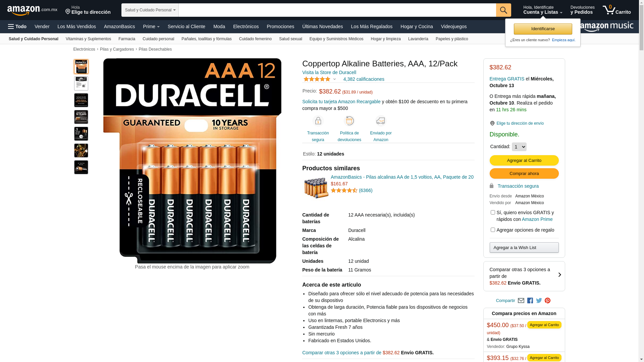Go to Amazon.com.mx home logo
The width and height of the screenshot is (644, 362).
click(x=32, y=10)
